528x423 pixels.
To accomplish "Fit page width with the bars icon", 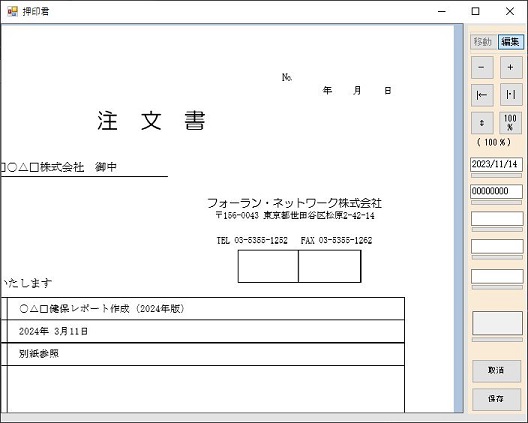I will click(x=511, y=95).
